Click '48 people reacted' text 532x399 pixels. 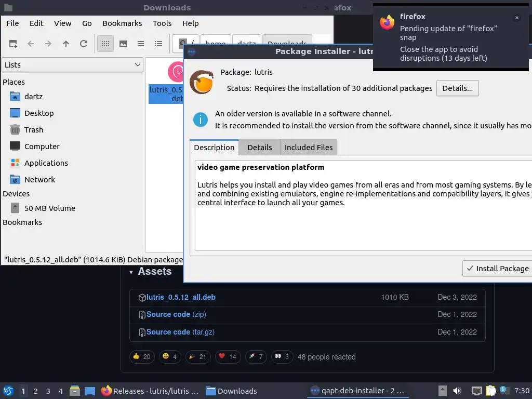click(326, 357)
